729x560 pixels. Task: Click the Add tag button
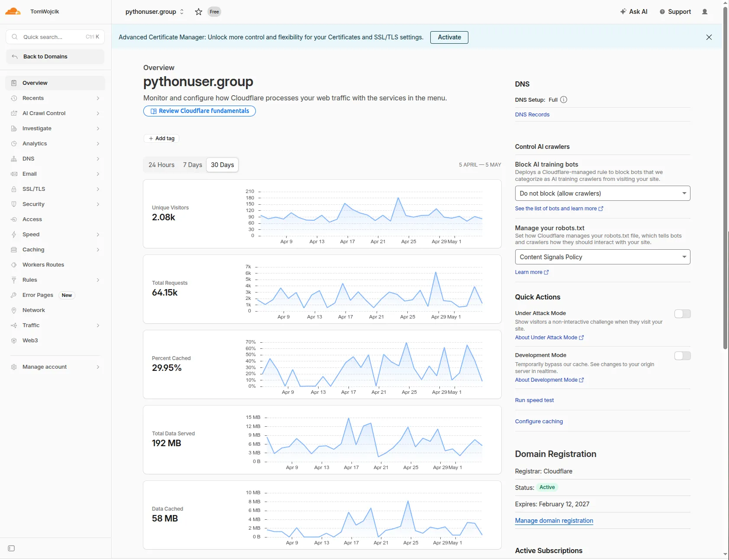click(x=161, y=138)
